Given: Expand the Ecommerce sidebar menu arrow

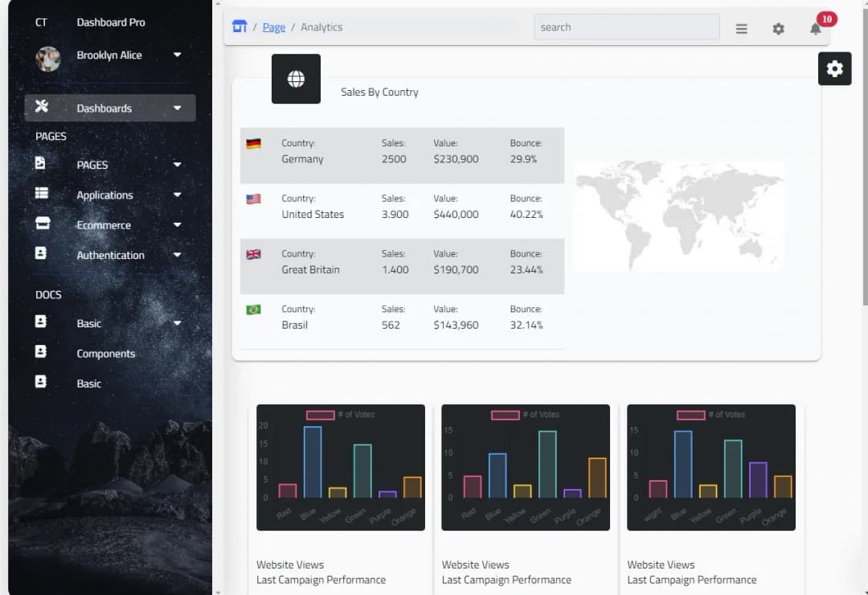Looking at the screenshot, I should (x=177, y=224).
